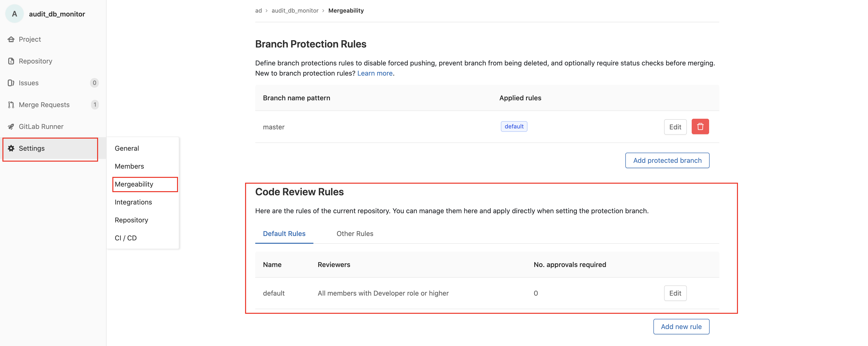Switch to the Other Rules tab
This screenshot has width=868, height=346.
pos(355,233)
